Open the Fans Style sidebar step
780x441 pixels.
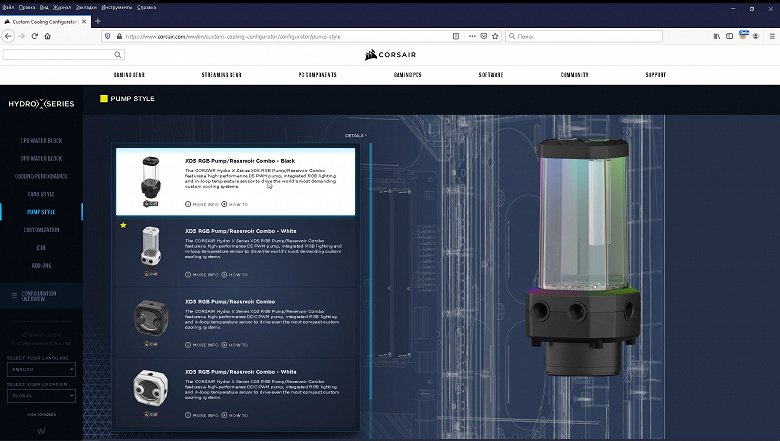tap(41, 194)
